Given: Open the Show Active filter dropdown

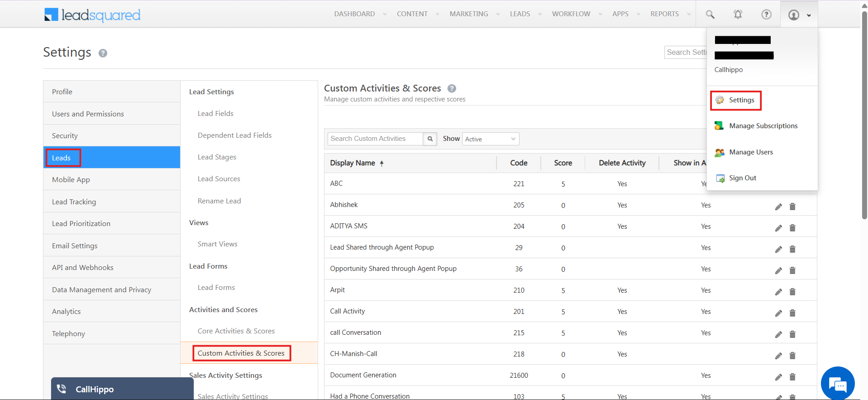Looking at the screenshot, I should coord(491,139).
